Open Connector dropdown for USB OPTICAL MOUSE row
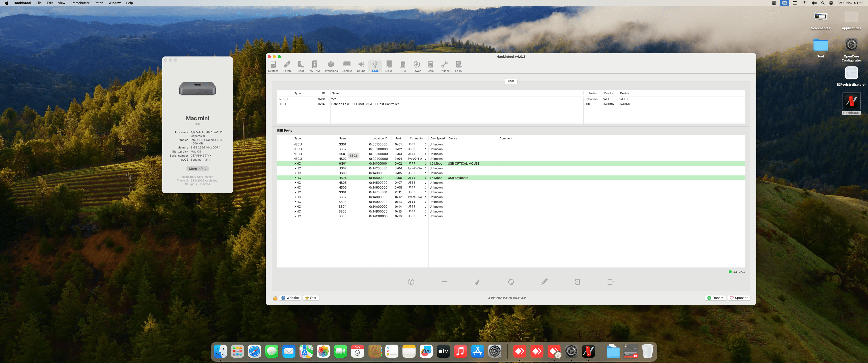The image size is (868, 363). [417, 164]
